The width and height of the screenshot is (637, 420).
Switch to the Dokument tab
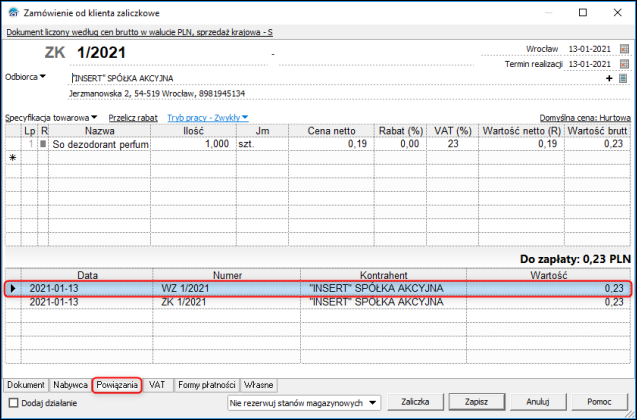[26, 385]
